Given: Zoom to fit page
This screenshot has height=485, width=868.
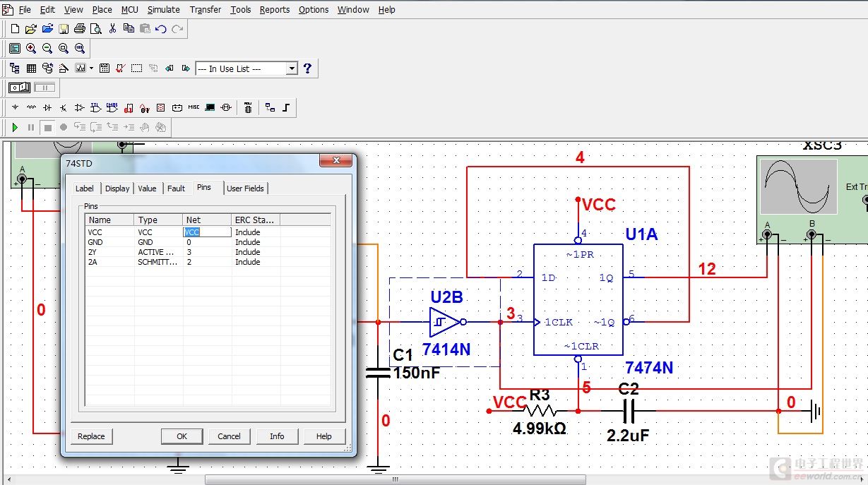Looking at the screenshot, I should click(x=80, y=48).
